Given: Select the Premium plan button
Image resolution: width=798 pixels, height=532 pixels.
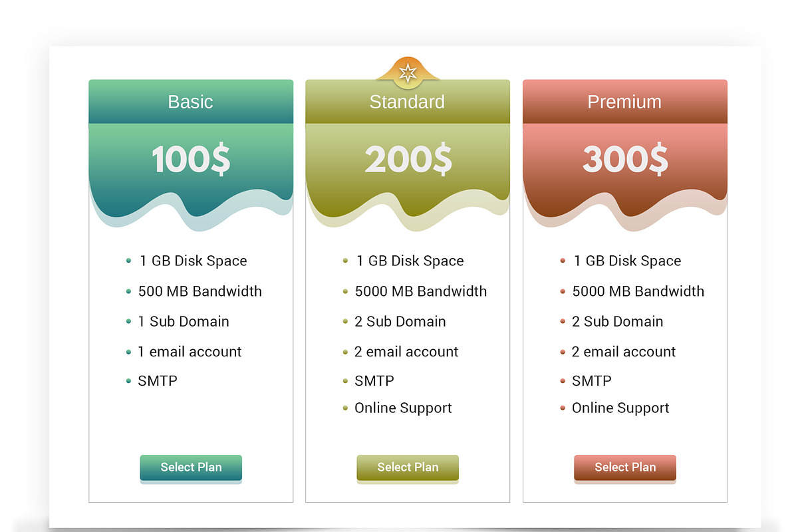Looking at the screenshot, I should point(625,467).
